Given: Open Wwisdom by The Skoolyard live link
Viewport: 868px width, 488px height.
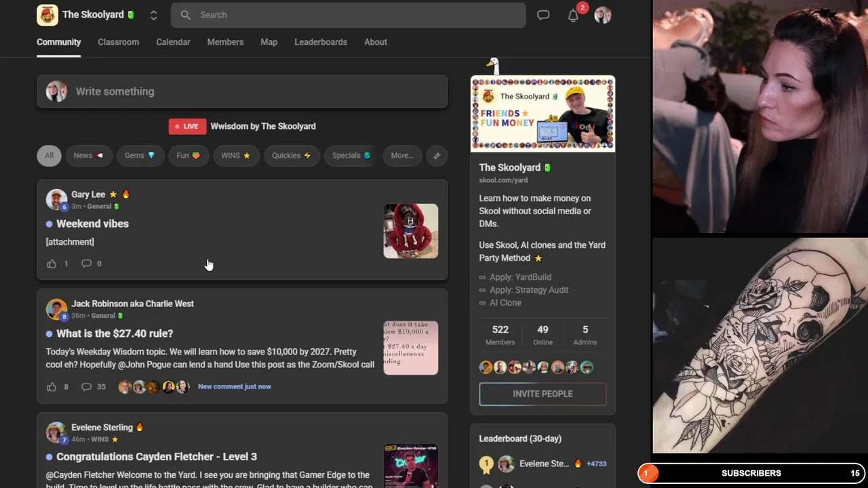Looking at the screenshot, I should pos(263,126).
